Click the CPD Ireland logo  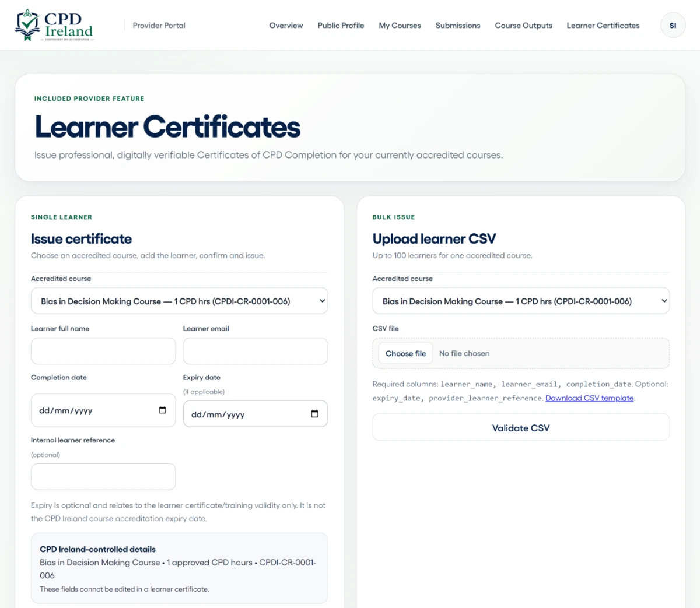click(x=54, y=26)
